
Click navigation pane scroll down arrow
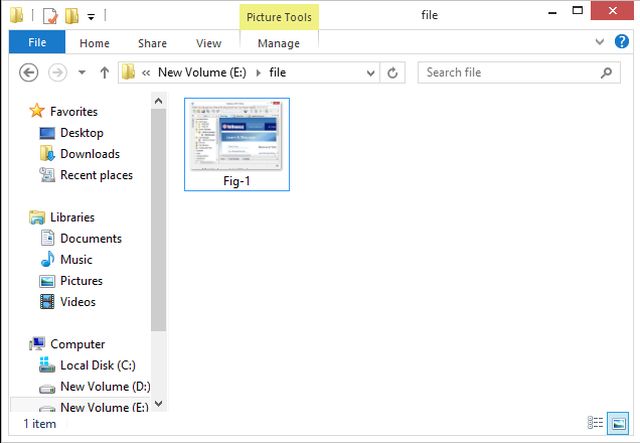click(x=158, y=404)
